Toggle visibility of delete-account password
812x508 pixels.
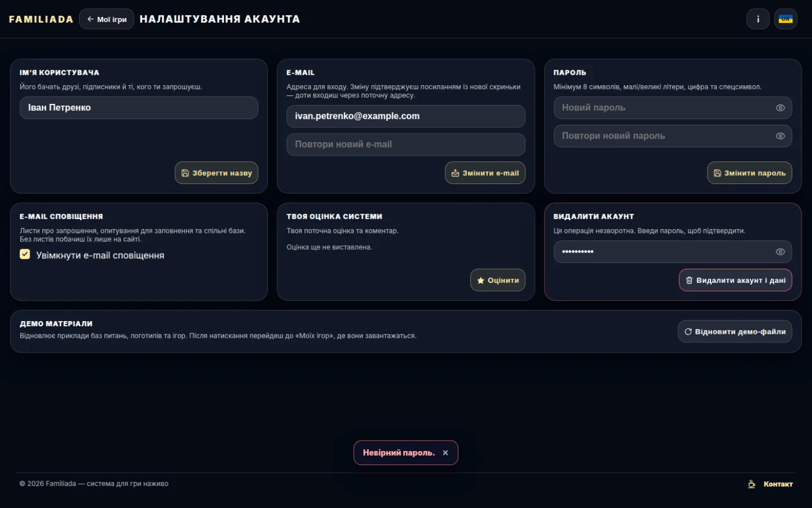coord(780,251)
